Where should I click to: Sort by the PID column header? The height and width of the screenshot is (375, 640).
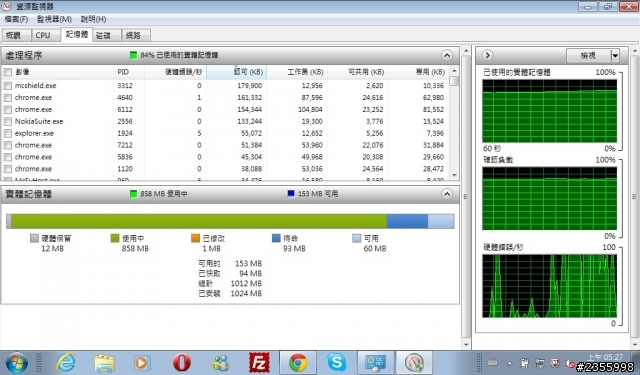pyautogui.click(x=129, y=72)
